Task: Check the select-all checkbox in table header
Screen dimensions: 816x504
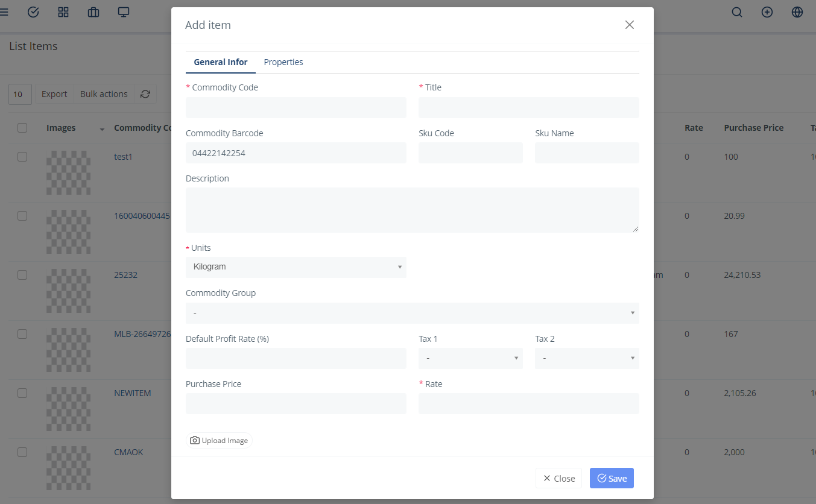Action: pyautogui.click(x=22, y=127)
